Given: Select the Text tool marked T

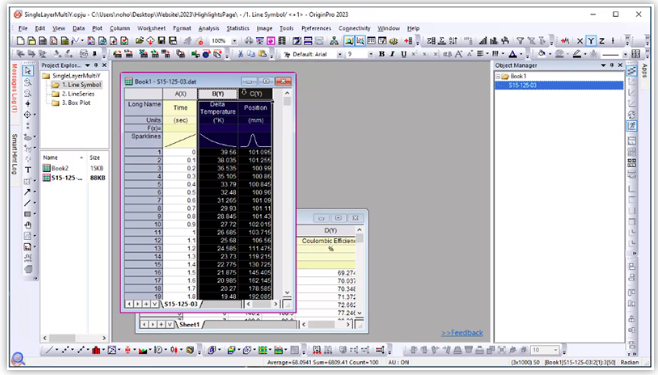Looking at the screenshot, I should (28, 170).
